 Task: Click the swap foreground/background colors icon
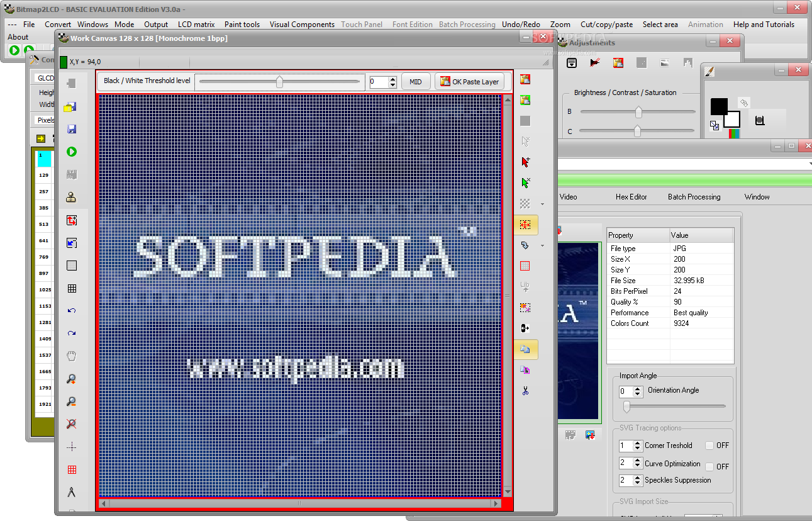[x=743, y=103]
